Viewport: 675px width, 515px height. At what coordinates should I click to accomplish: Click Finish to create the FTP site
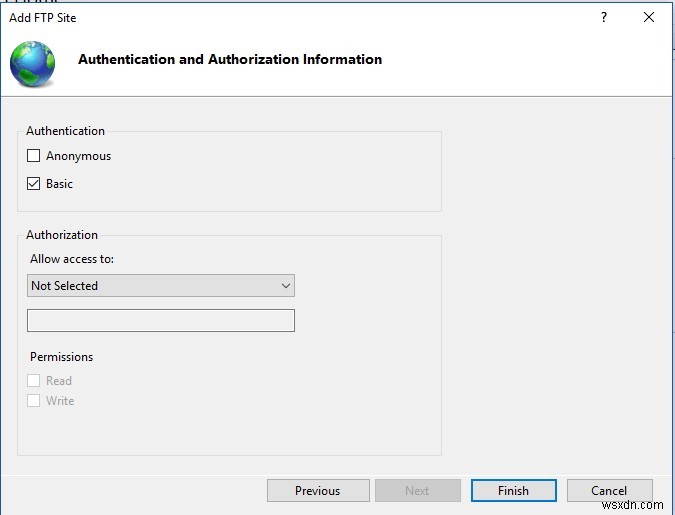tap(514, 490)
